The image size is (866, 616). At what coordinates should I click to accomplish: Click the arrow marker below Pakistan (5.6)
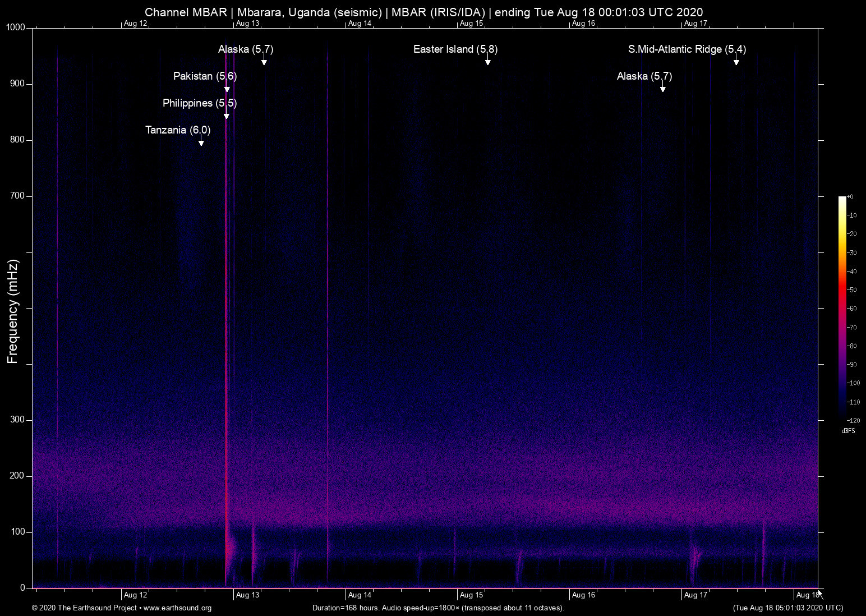227,88
